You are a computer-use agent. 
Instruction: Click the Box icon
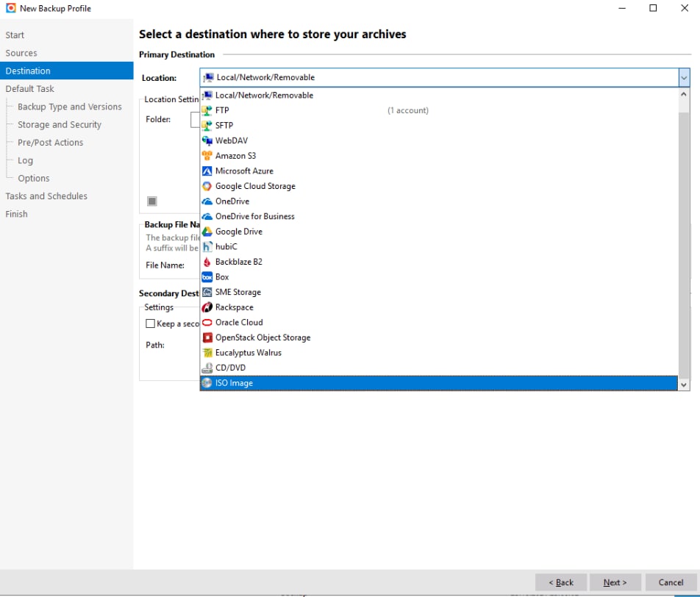click(x=207, y=277)
